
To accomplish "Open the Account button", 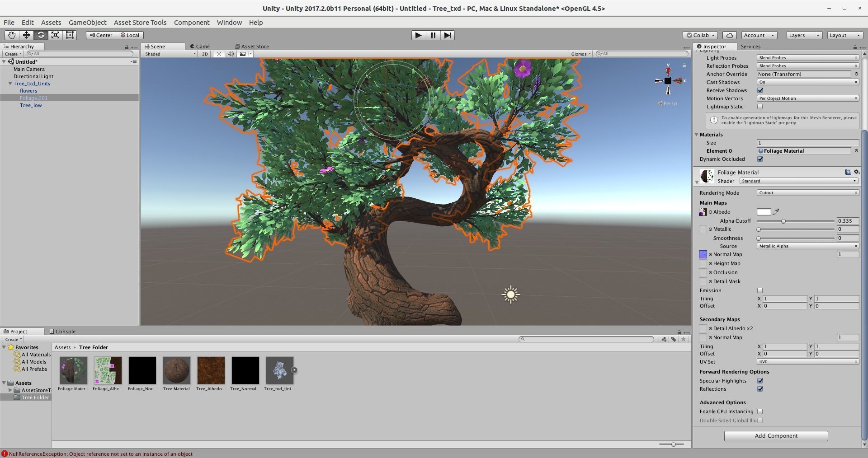I will [x=759, y=35].
